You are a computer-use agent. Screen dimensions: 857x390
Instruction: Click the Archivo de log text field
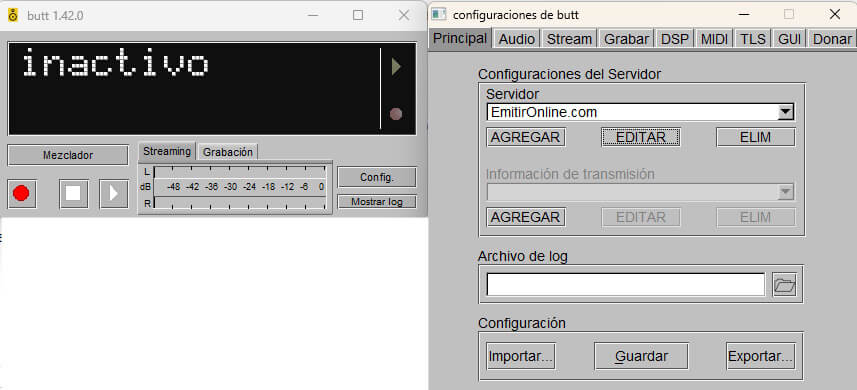coord(626,285)
